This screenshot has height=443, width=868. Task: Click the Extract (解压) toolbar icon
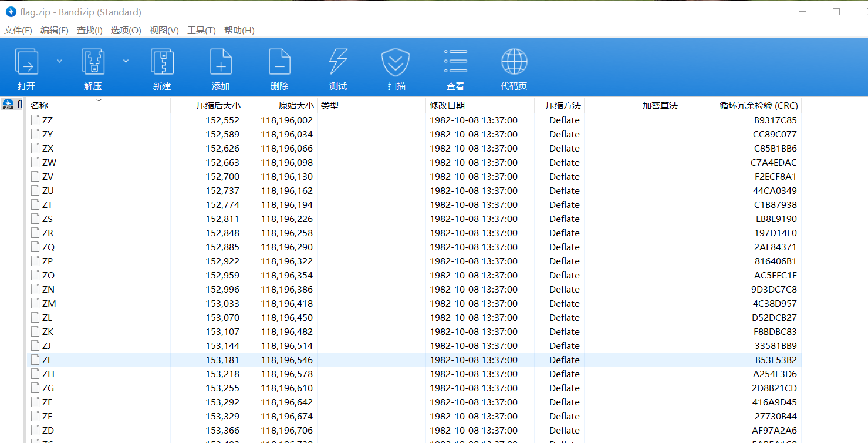point(93,61)
